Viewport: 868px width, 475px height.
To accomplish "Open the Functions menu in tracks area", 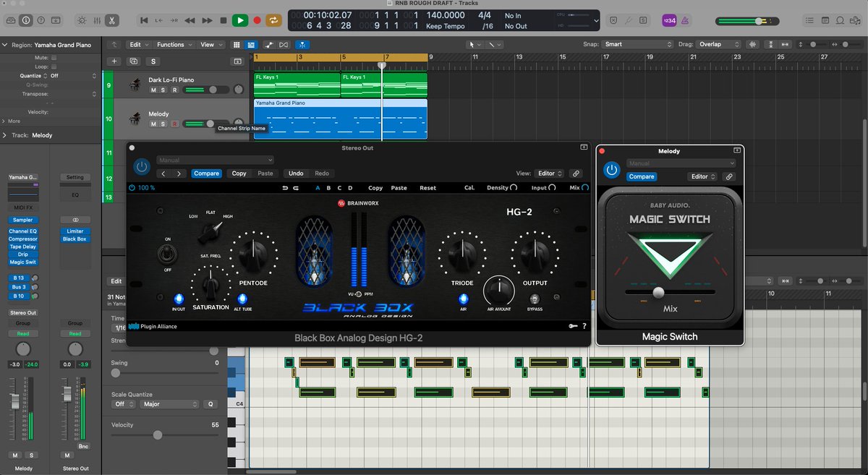I will tap(174, 45).
